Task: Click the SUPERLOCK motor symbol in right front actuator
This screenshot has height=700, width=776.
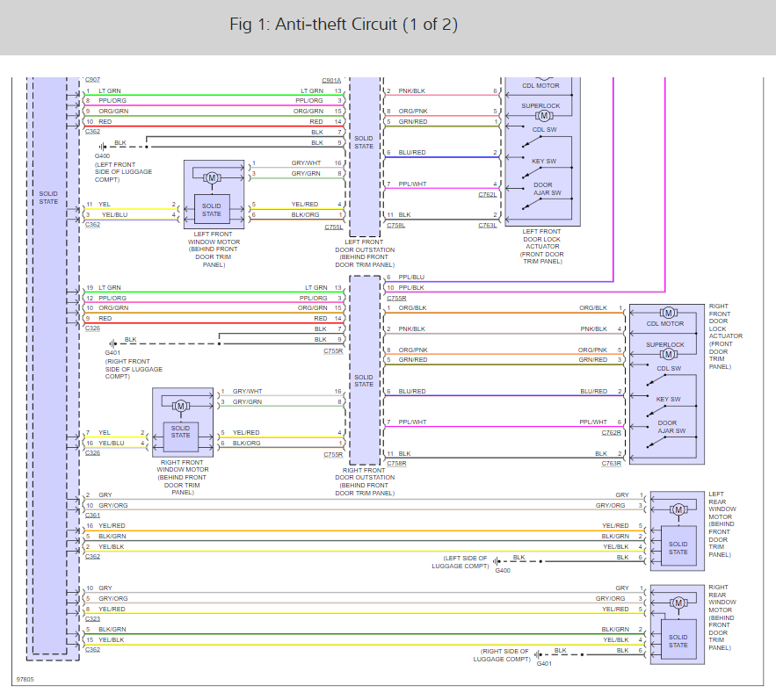Action: pyautogui.click(x=668, y=354)
